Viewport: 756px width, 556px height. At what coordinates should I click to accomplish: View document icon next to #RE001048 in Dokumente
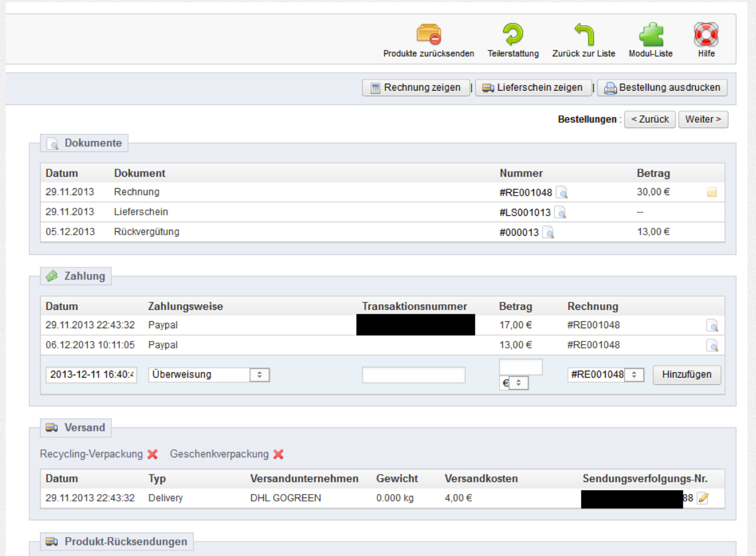click(562, 193)
